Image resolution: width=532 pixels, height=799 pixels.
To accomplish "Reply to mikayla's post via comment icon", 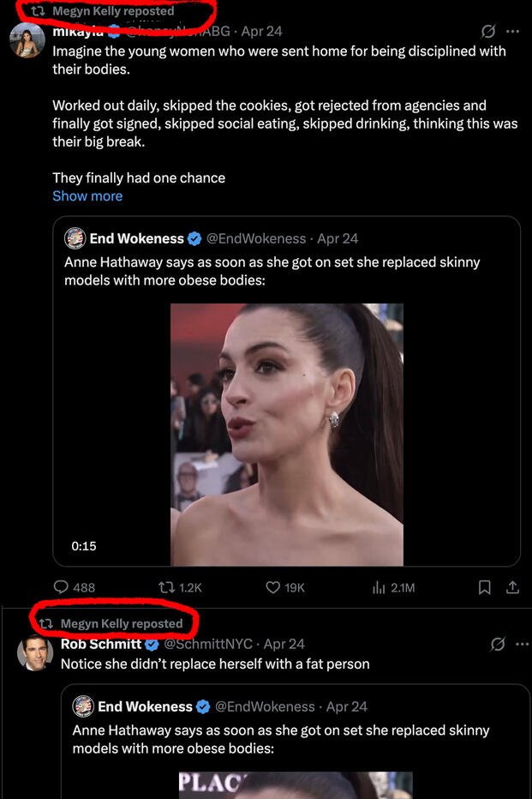I will tap(62, 587).
